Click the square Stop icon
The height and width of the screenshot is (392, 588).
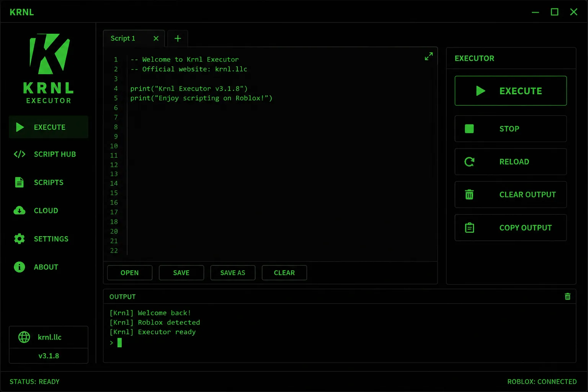tap(469, 129)
